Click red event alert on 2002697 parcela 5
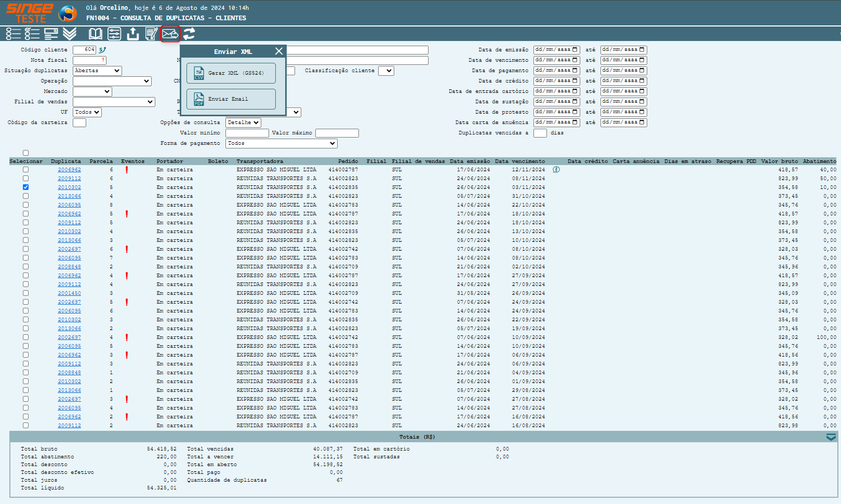This screenshot has height=504, width=841. pyautogui.click(x=127, y=302)
